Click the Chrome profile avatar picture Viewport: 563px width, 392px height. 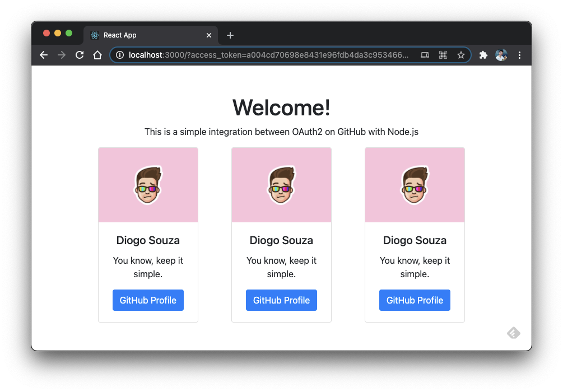click(x=501, y=55)
